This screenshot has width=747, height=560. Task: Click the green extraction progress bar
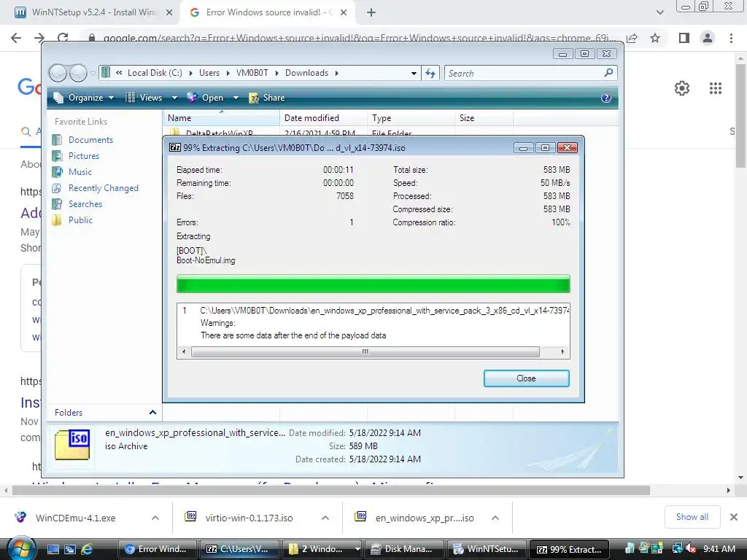coord(373,284)
